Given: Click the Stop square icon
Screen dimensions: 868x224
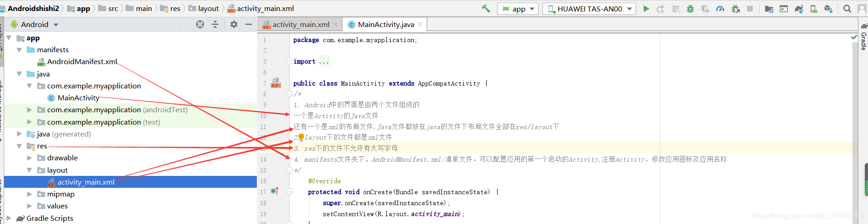Looking at the screenshot, I should [x=750, y=9].
